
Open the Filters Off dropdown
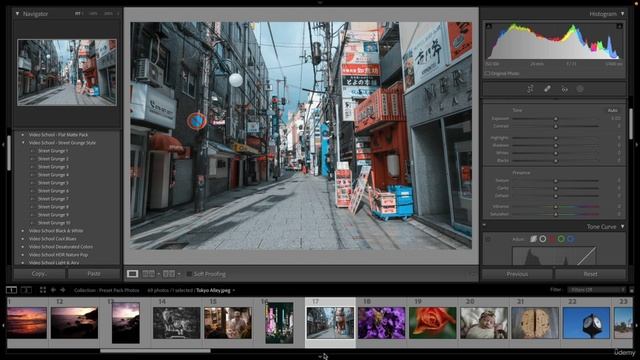(596, 290)
